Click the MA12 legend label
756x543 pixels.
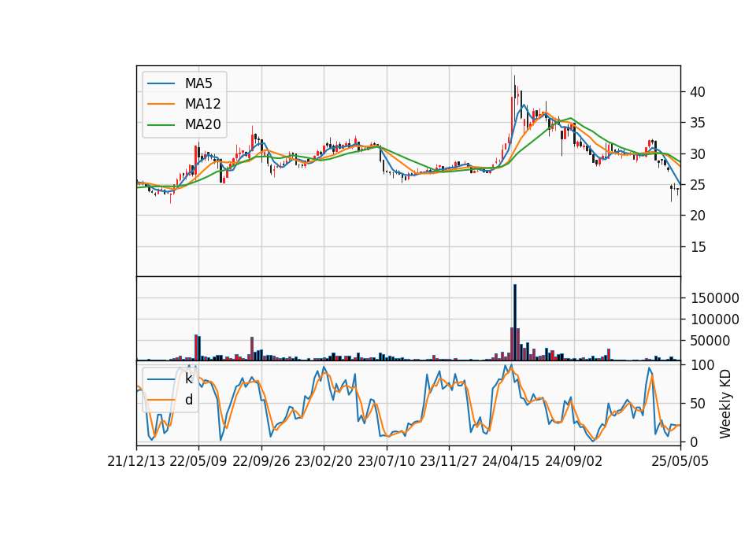click(202, 104)
